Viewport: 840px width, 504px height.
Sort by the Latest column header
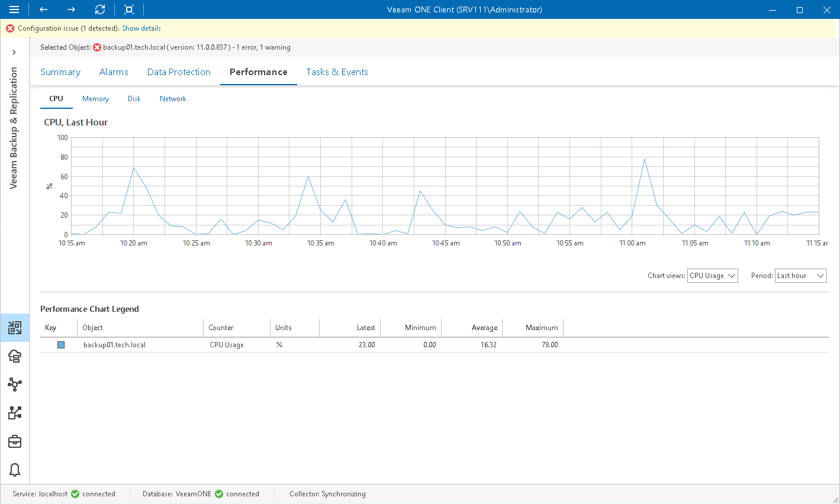(350, 328)
